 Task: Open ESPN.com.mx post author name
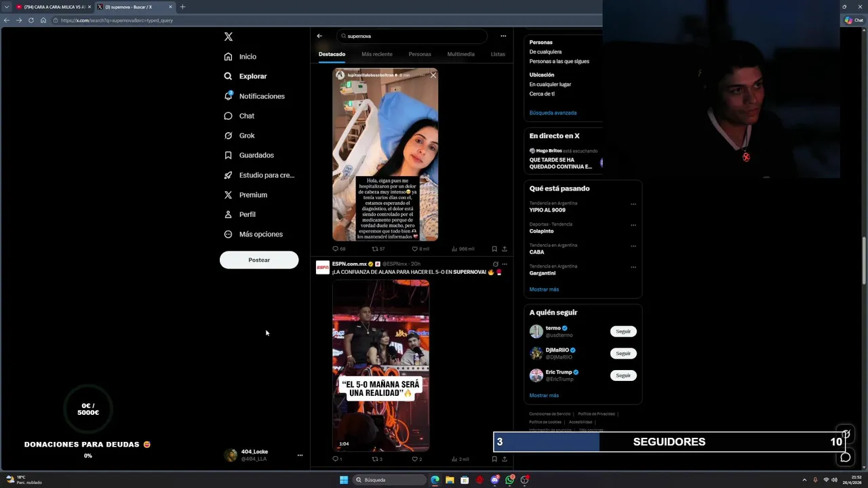(x=349, y=264)
